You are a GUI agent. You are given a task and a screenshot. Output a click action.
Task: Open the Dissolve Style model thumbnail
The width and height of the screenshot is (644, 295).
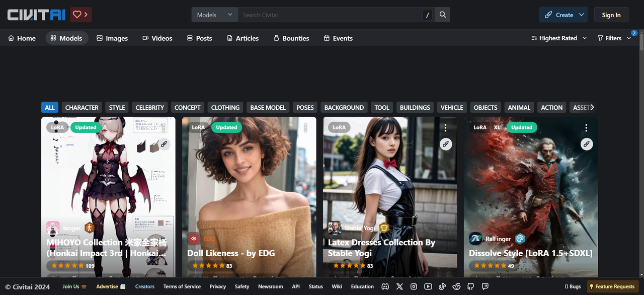[531, 197]
